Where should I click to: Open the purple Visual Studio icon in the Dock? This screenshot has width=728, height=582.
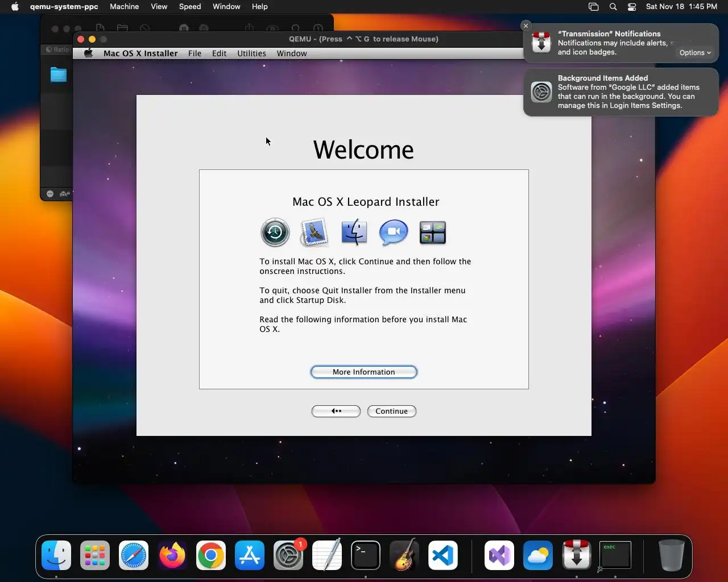pyautogui.click(x=499, y=555)
